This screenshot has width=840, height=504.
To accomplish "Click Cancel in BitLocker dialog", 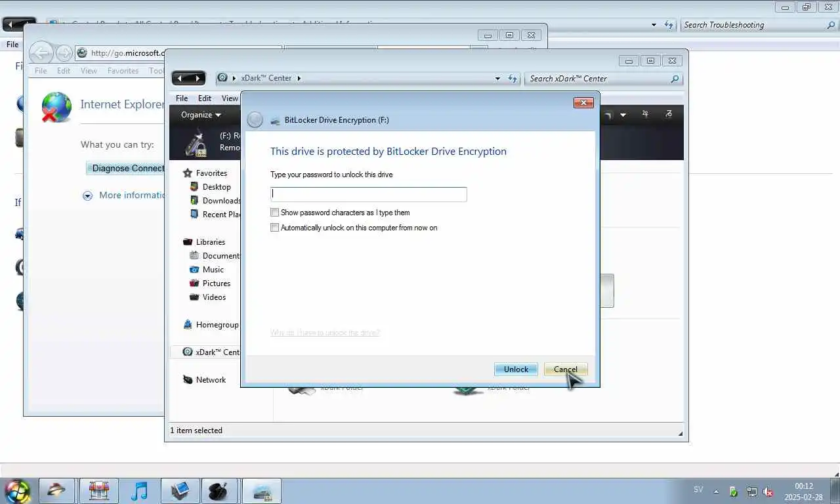I will pos(565,369).
